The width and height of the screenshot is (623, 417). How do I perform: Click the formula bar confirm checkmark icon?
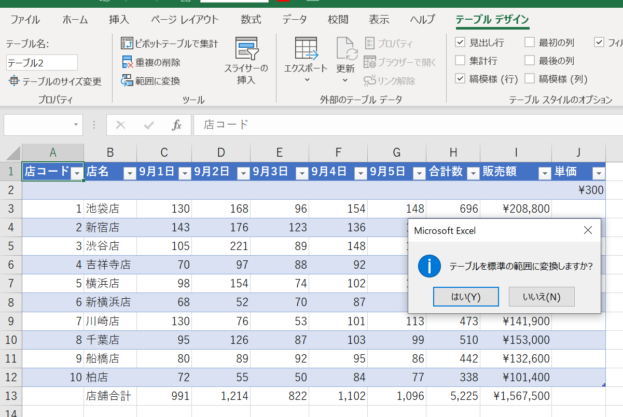[x=149, y=125]
